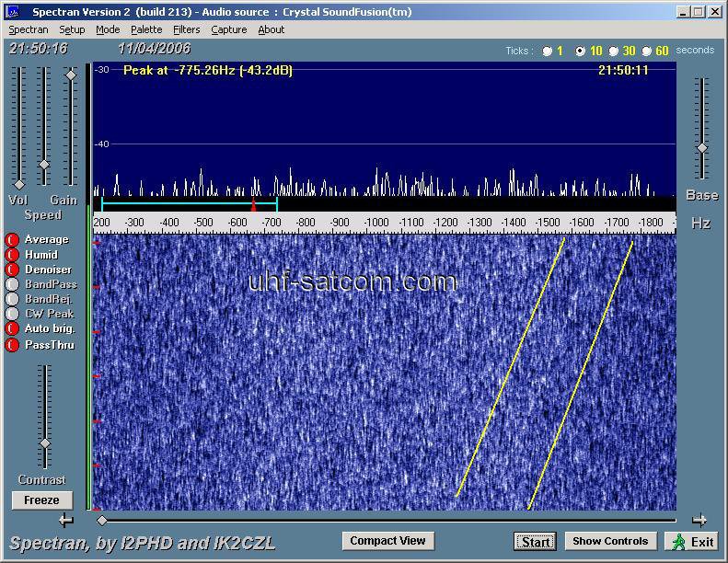The height and width of the screenshot is (563, 728).
Task: Click the 21:50:11 spectrum timestamp
Action: tap(623, 71)
